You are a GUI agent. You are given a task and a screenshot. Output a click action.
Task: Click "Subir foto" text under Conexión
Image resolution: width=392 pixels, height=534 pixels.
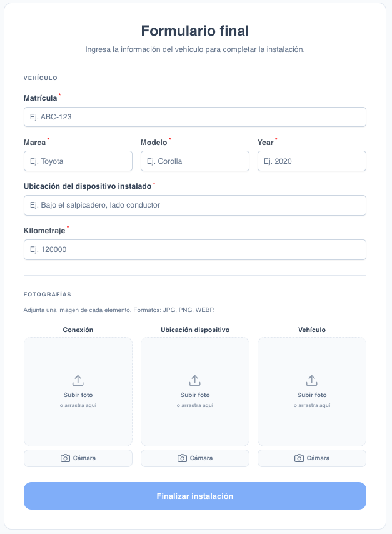[78, 395]
